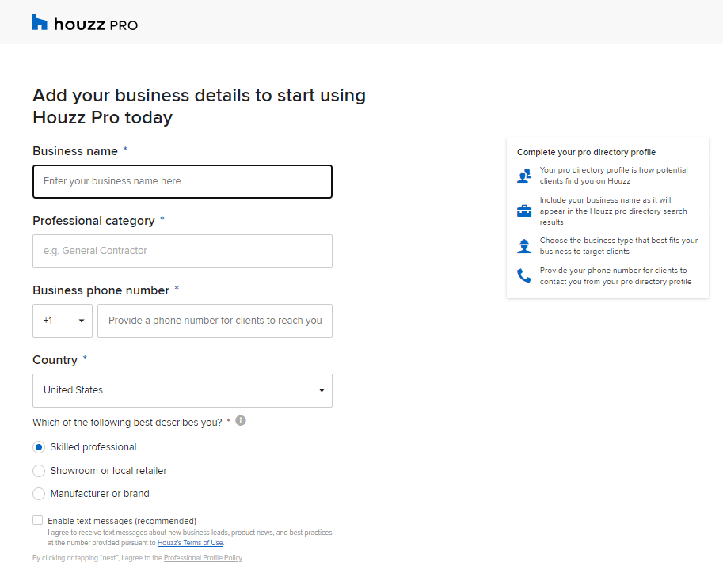Screen dimensions: 723x588
Task: Click the briefcase icon in profile tips
Action: click(x=524, y=211)
